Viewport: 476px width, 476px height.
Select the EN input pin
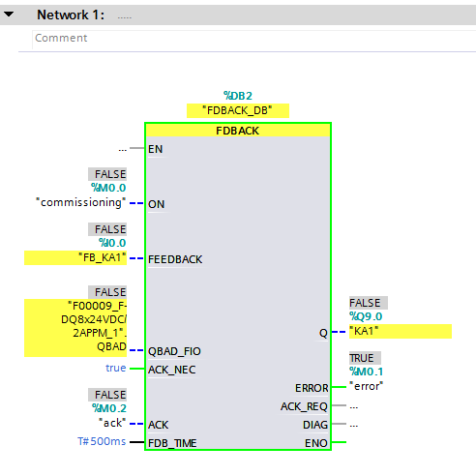[155, 149]
